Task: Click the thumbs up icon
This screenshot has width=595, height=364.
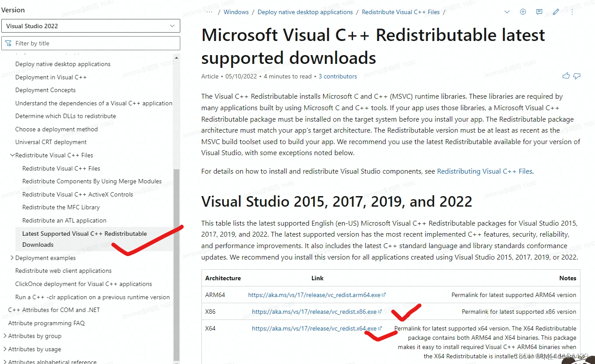Action: pyautogui.click(x=566, y=76)
